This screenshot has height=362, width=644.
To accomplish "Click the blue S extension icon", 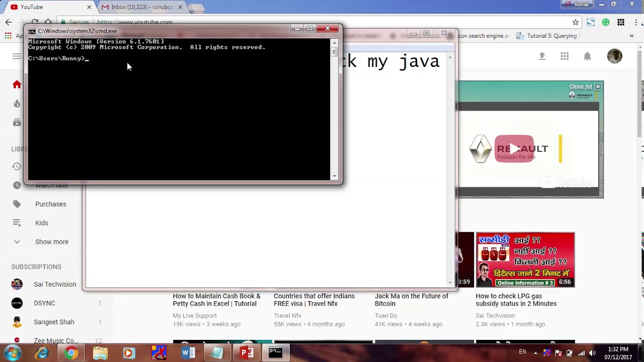I will click(591, 22).
